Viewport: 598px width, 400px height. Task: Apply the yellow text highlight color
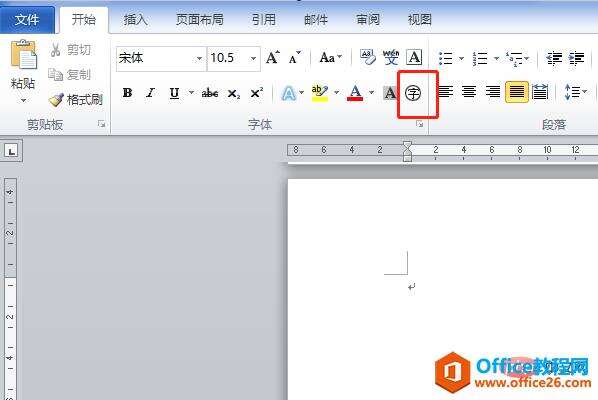pos(320,93)
